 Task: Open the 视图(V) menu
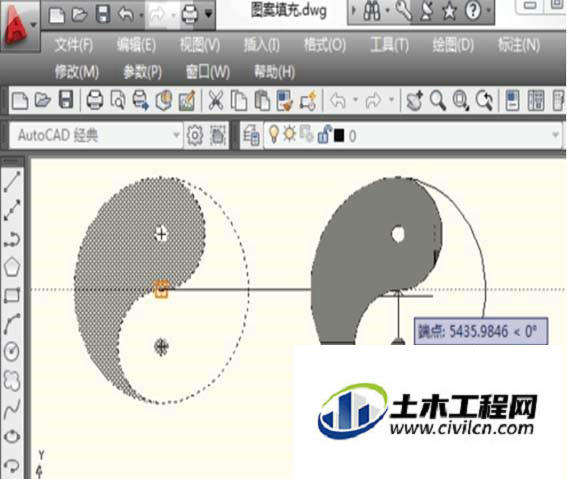pyautogui.click(x=200, y=46)
